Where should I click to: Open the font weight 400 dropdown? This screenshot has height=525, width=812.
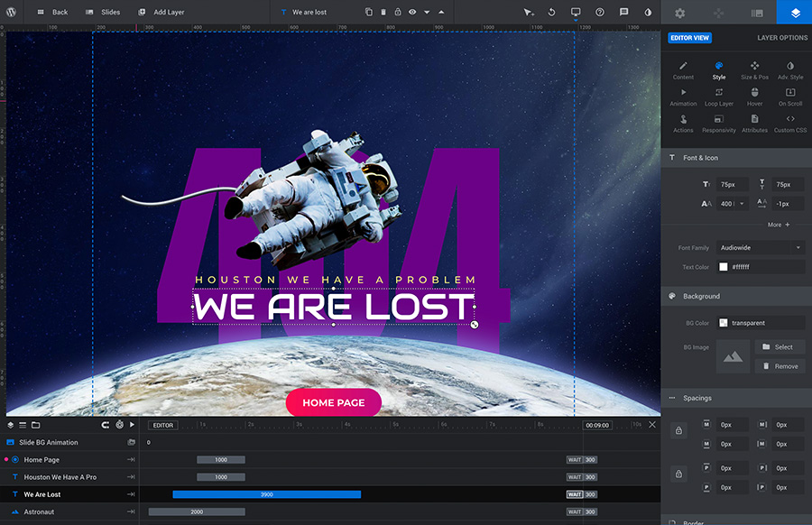point(731,203)
